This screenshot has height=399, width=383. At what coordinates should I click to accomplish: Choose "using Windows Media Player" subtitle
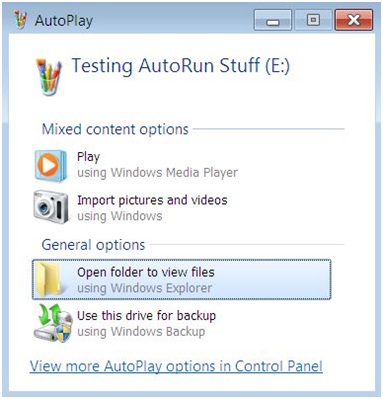coord(157,173)
